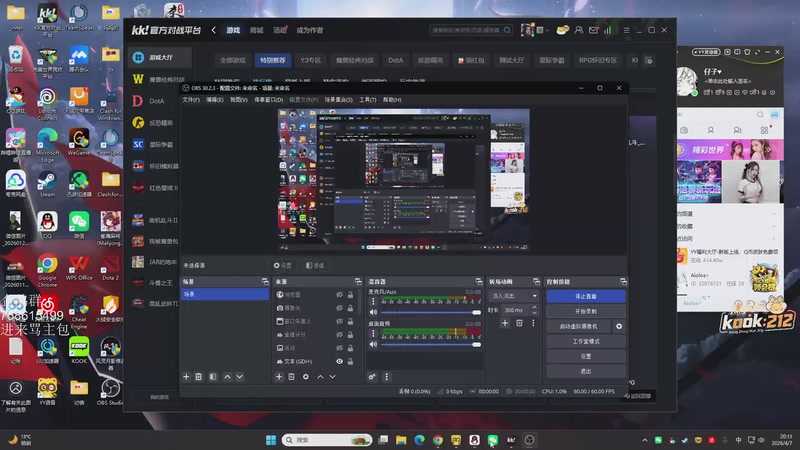
Task: Open virtual camera settings gear icon
Action: [x=619, y=326]
